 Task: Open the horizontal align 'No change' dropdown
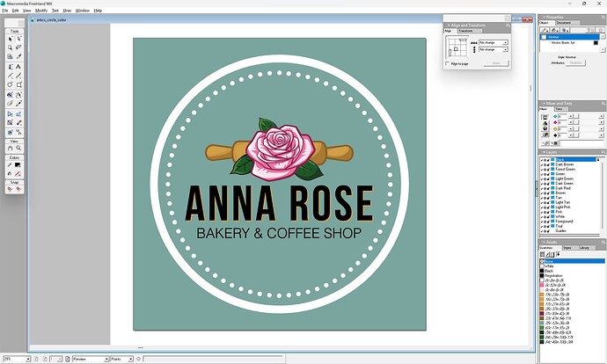coord(492,42)
